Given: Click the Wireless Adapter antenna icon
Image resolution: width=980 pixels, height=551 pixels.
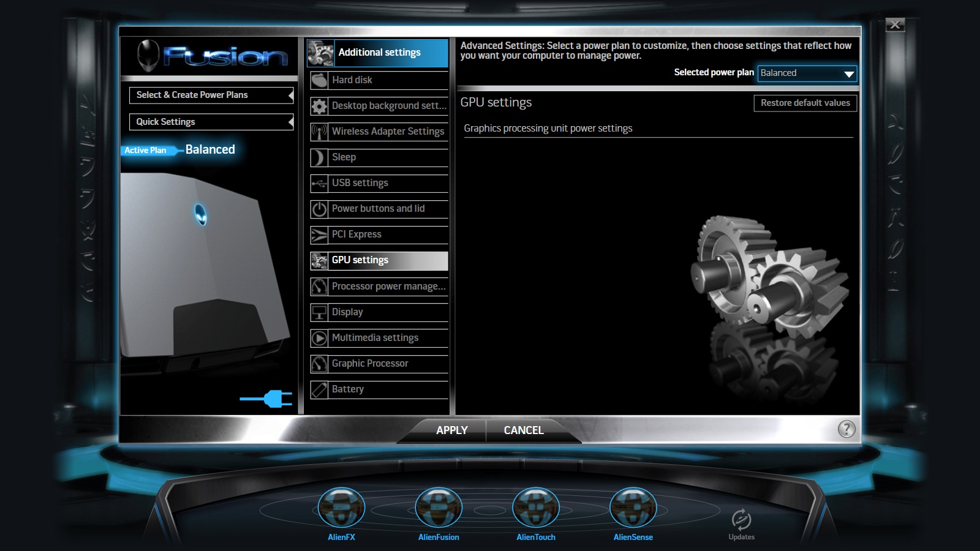Looking at the screenshot, I should [319, 132].
